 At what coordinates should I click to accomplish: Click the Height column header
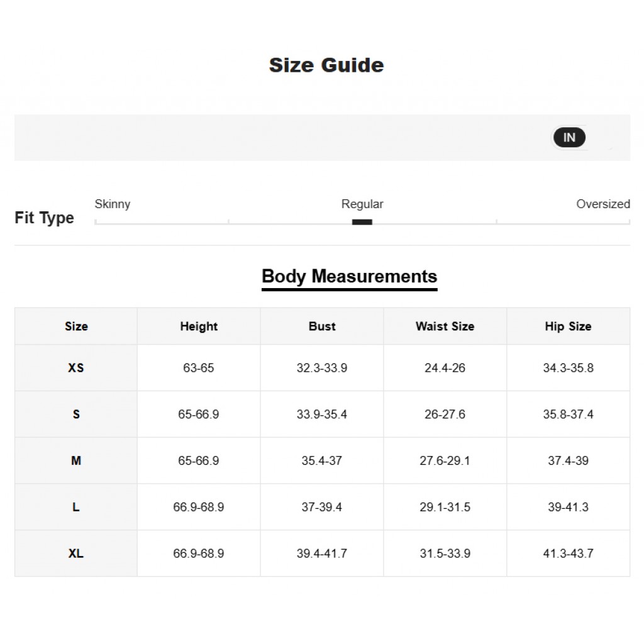(x=199, y=326)
